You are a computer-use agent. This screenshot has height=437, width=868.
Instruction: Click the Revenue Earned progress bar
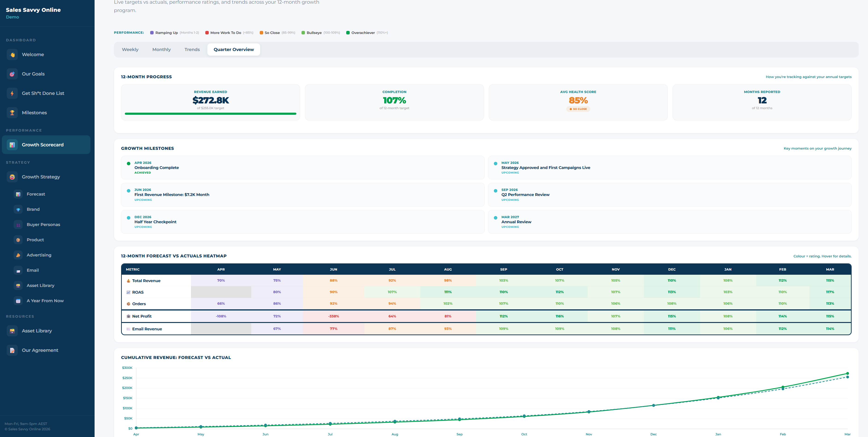210,114
